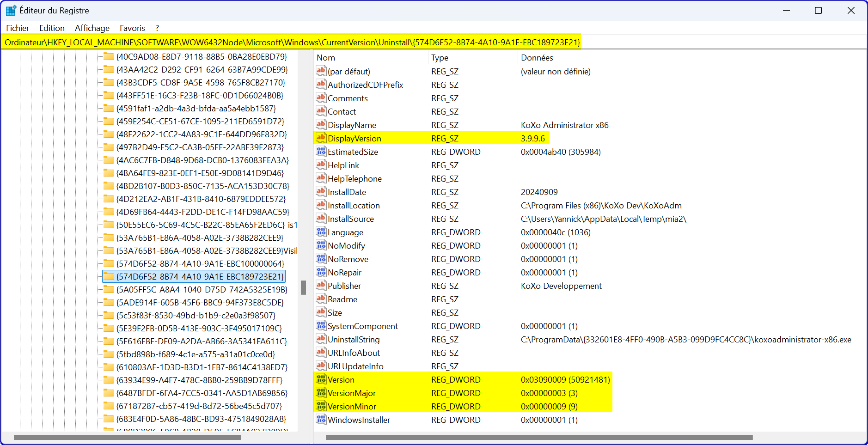Click the tree pane vertical scrollbar thumb
This screenshot has height=445, width=868.
pos(303,287)
